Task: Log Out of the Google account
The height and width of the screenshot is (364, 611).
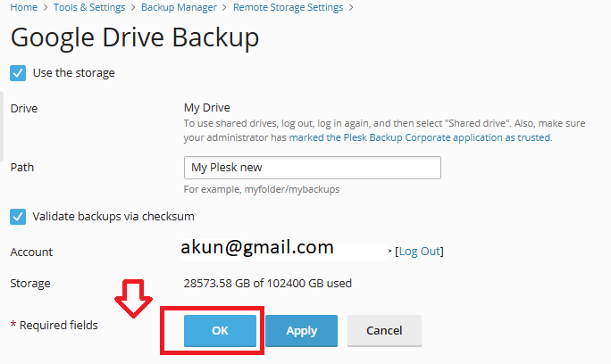Action: 419,252
